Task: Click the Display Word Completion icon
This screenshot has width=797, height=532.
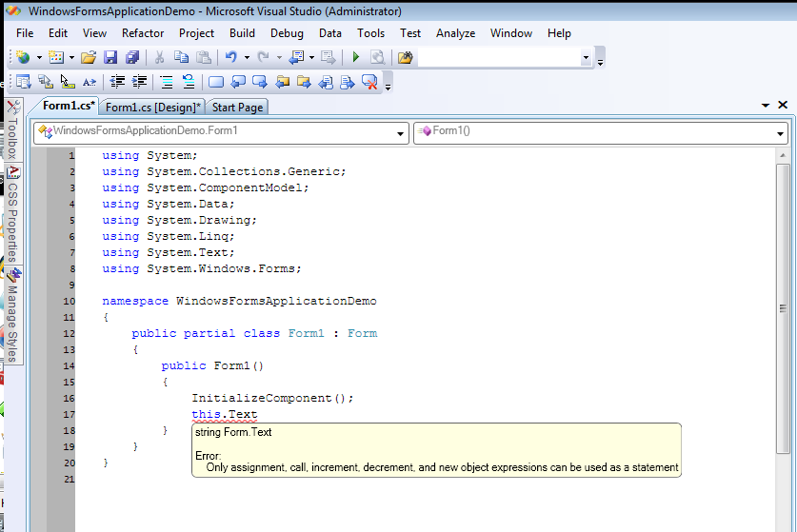Action: (x=90, y=81)
